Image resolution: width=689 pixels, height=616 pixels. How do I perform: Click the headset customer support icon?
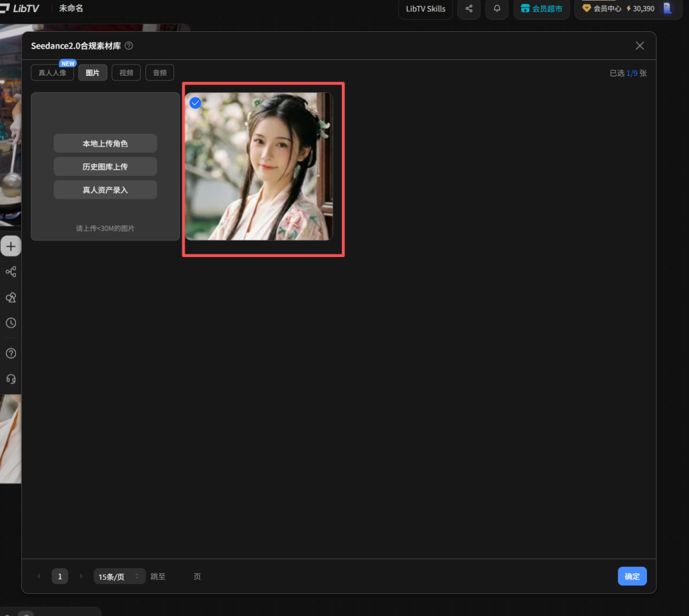[x=11, y=379]
